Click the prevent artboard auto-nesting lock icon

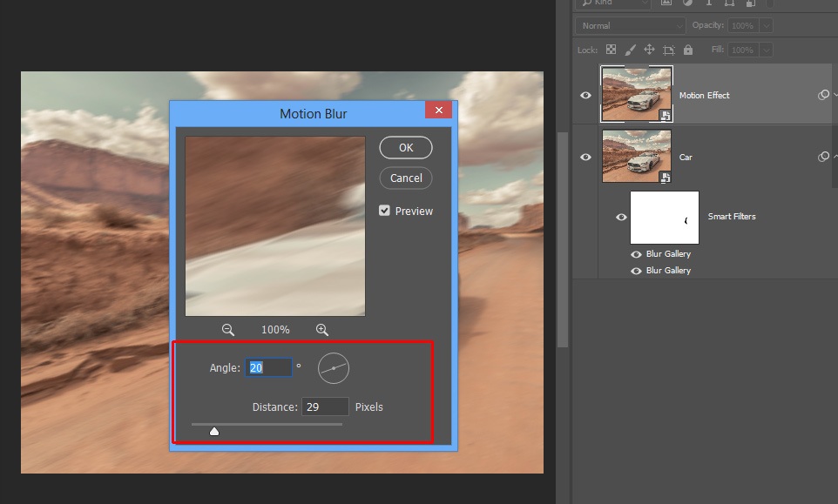tap(669, 50)
